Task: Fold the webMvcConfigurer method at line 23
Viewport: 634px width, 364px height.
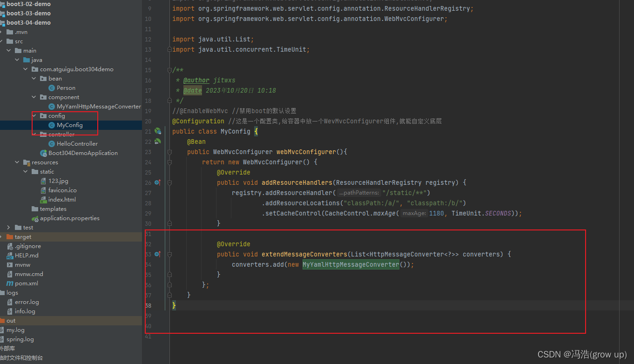Action: point(169,152)
